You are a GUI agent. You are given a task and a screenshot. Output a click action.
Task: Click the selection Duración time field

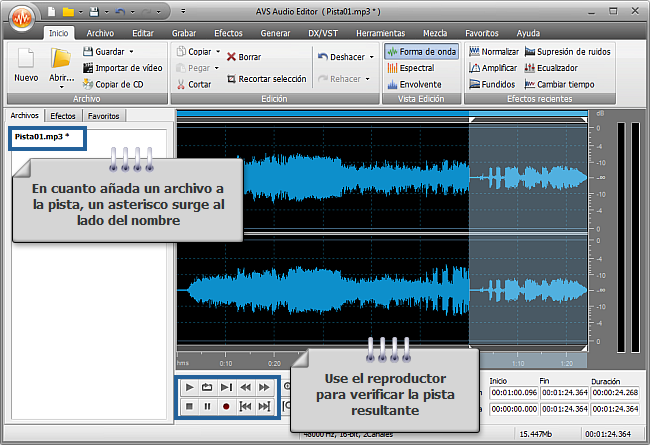click(x=615, y=392)
